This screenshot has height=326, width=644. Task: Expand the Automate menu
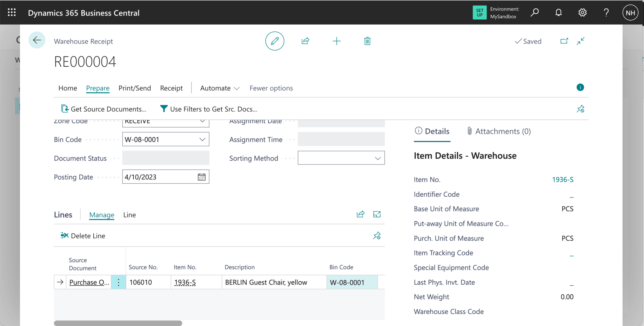tap(220, 88)
